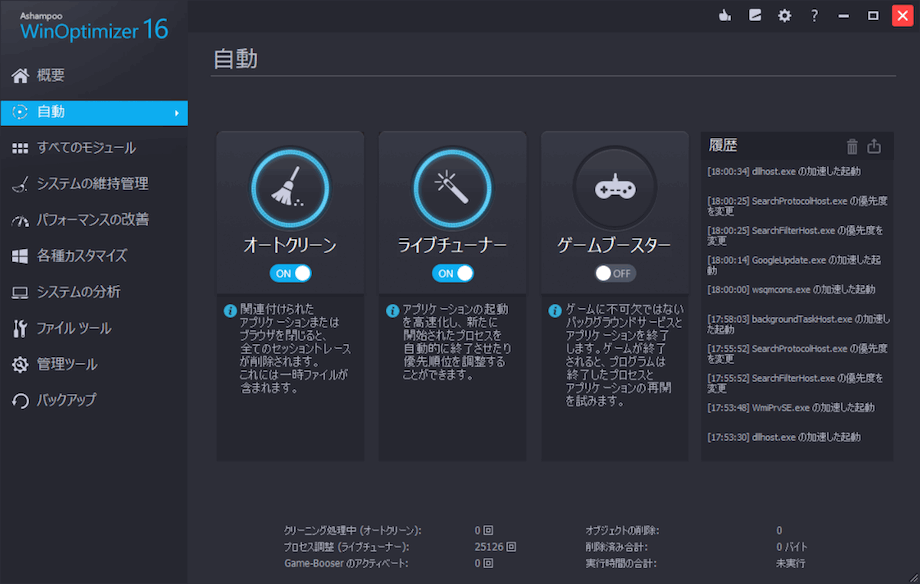Viewport: 920px width, 584px height.
Task: Click the ゲームブースター card title
Action: tap(614, 245)
